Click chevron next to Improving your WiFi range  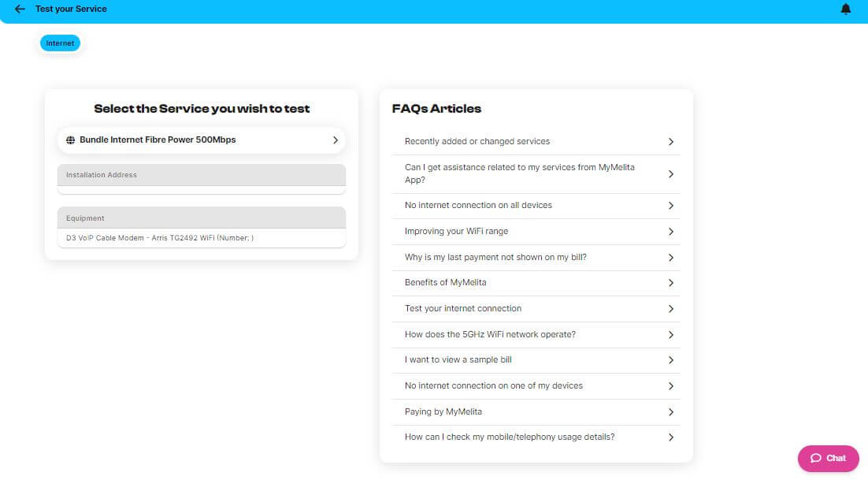pos(670,232)
